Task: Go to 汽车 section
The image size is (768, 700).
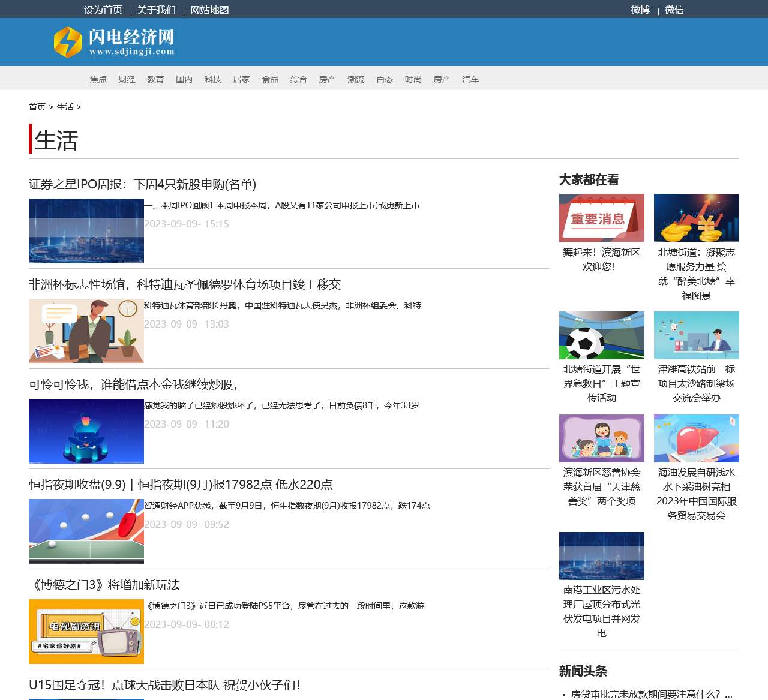Action: [470, 79]
